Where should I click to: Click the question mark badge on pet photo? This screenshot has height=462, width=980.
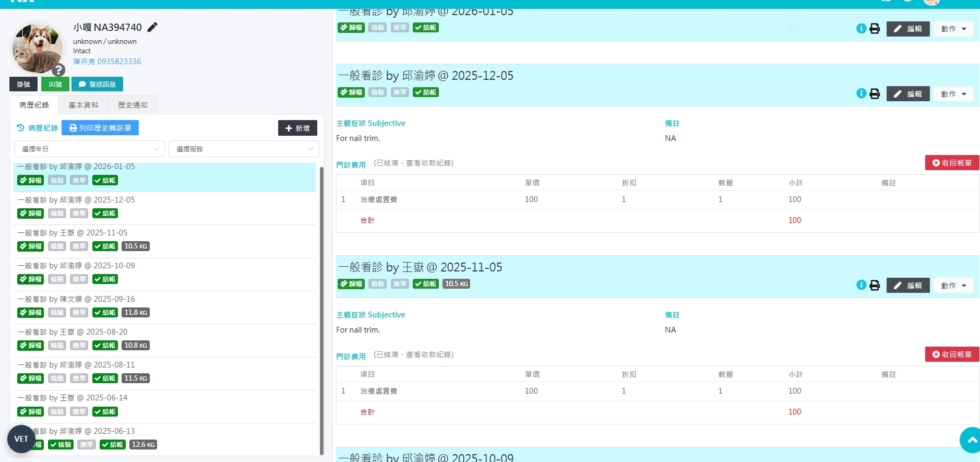(x=58, y=69)
